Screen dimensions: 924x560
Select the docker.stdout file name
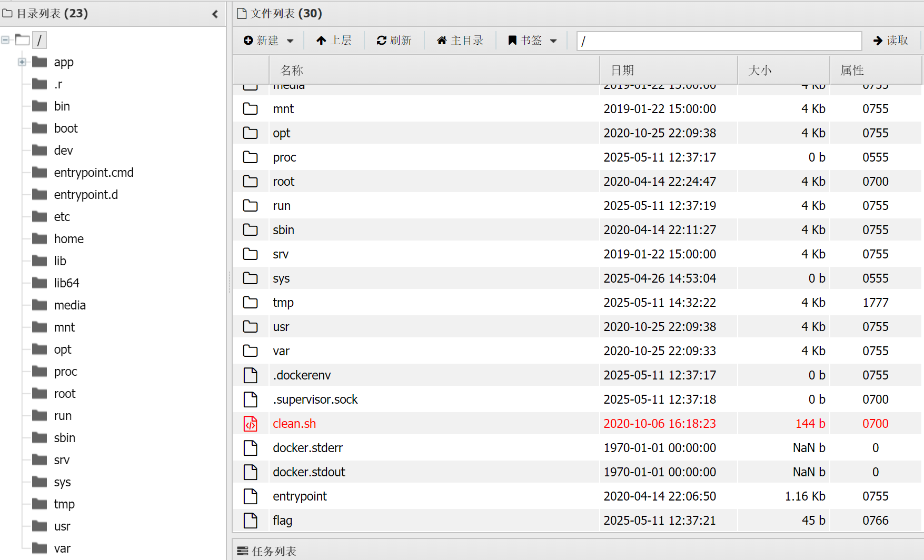point(309,472)
